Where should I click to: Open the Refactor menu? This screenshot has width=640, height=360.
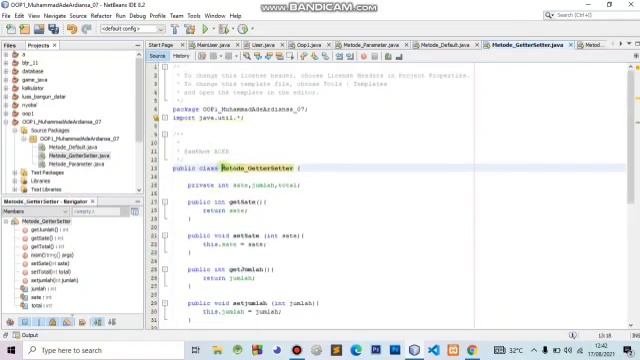point(101,16)
